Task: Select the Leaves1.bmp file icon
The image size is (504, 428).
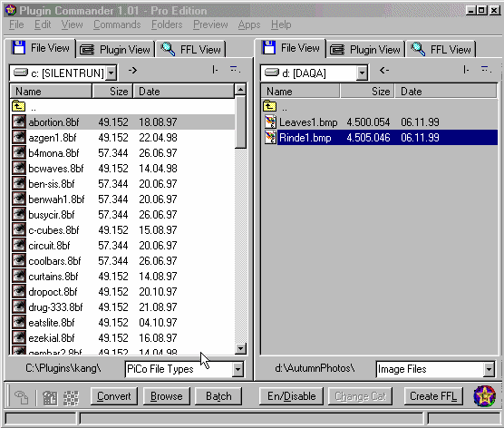Action: point(270,122)
